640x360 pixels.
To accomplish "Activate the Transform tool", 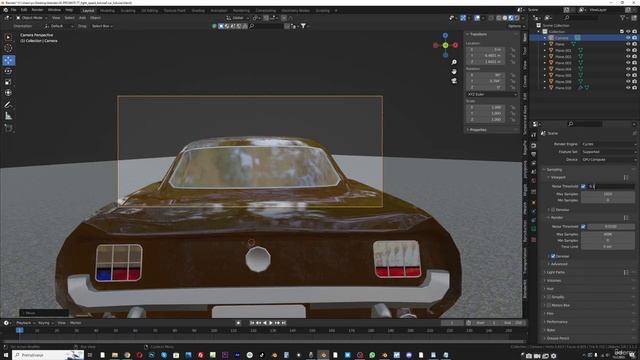I will coord(8,93).
